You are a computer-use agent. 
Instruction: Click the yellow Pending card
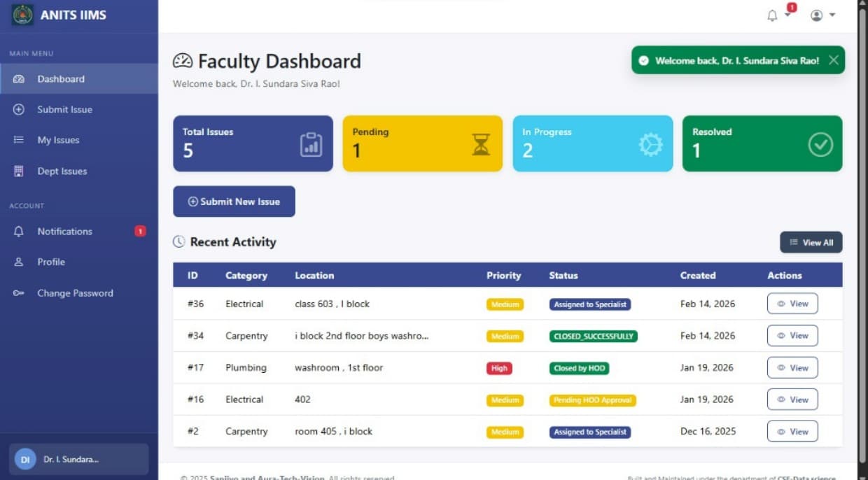point(423,143)
